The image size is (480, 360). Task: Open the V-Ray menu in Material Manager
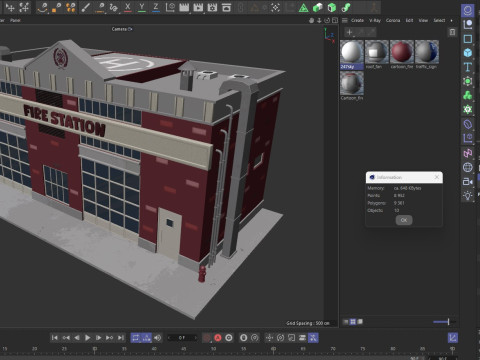375,20
